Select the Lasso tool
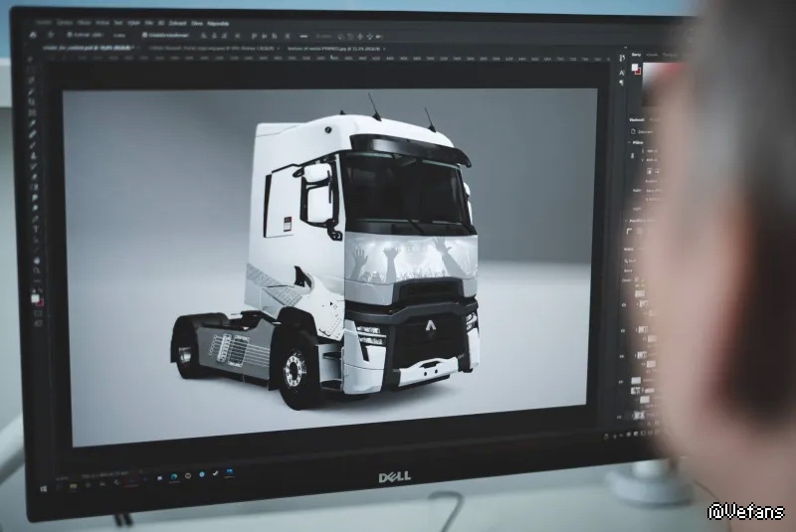Image resolution: width=796 pixels, height=532 pixels. (32, 80)
